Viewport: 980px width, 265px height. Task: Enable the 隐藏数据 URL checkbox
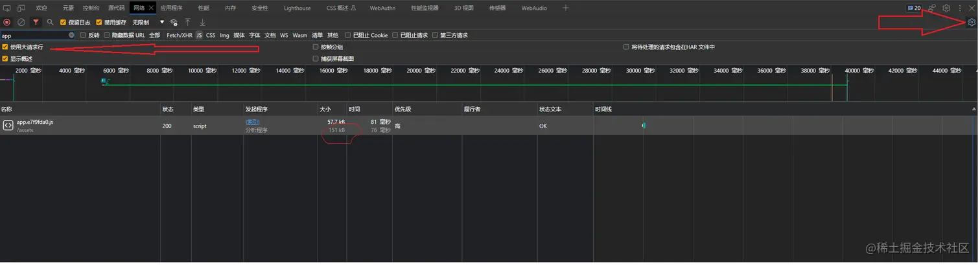[107, 35]
